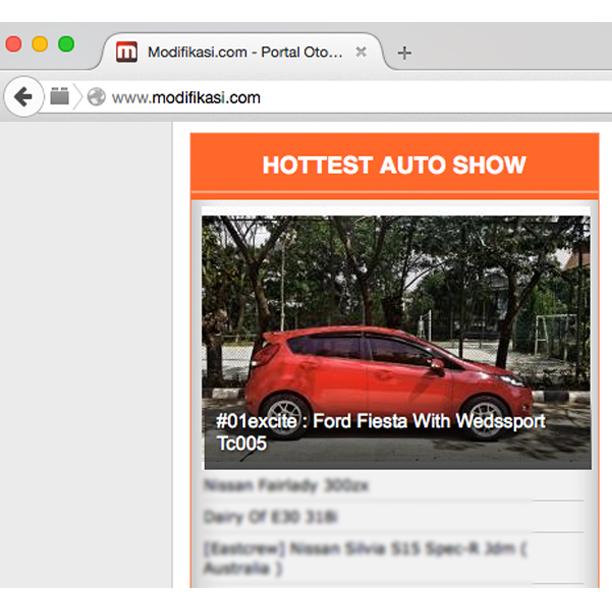Select the Modifikasi.com - Portal Oto... tab
612x612 pixels.
[x=242, y=52]
